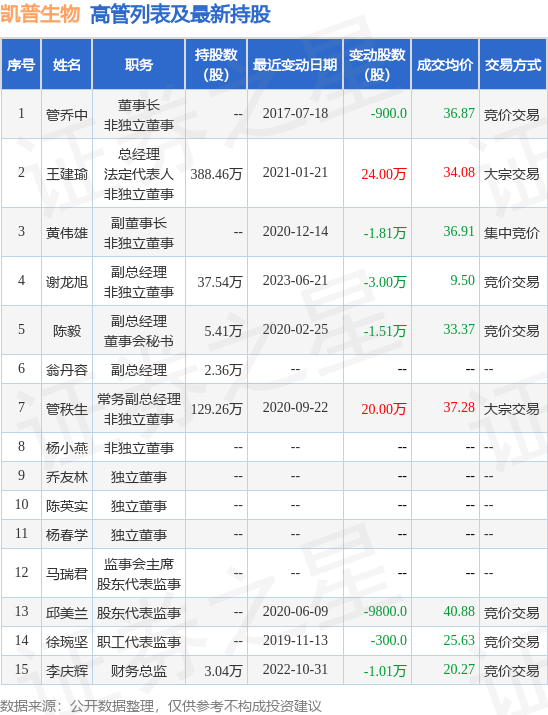Select the name 邱美兰
The height and width of the screenshot is (715, 548).
(x=67, y=613)
